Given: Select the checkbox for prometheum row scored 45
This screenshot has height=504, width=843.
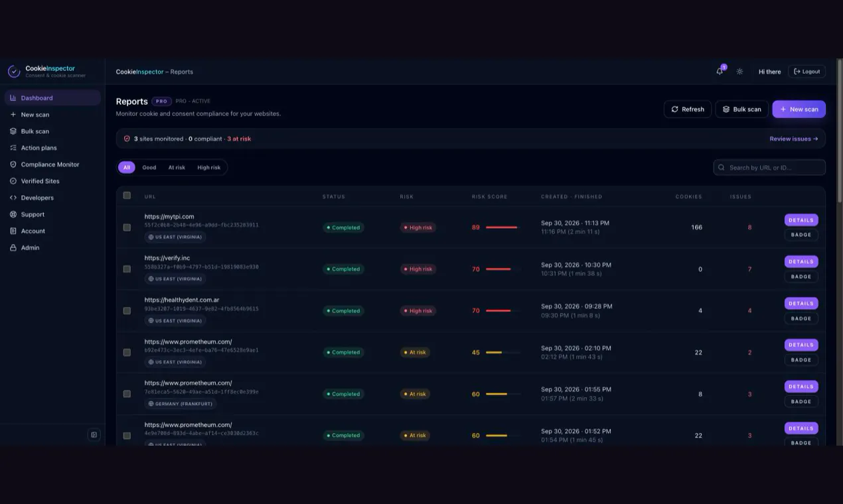Looking at the screenshot, I should click(127, 352).
